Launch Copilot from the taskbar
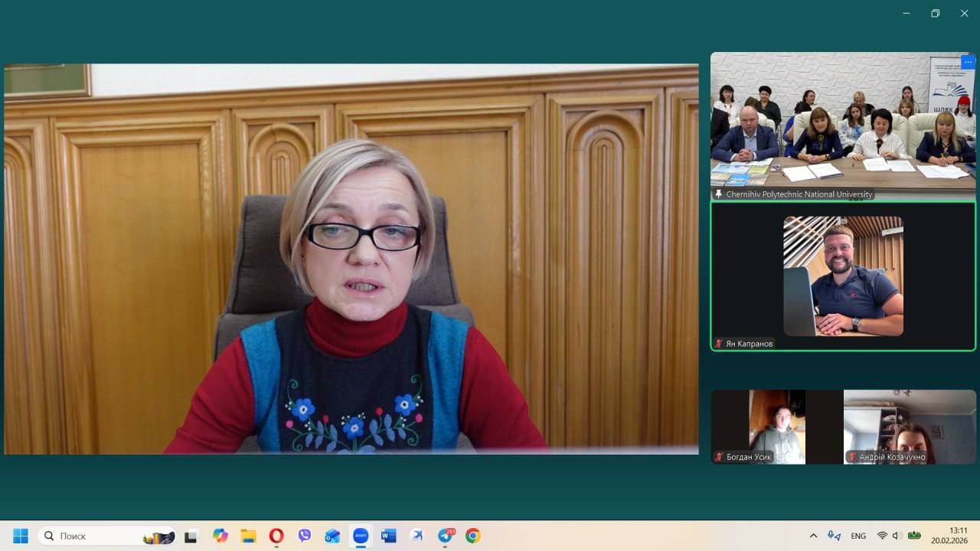 tap(220, 536)
